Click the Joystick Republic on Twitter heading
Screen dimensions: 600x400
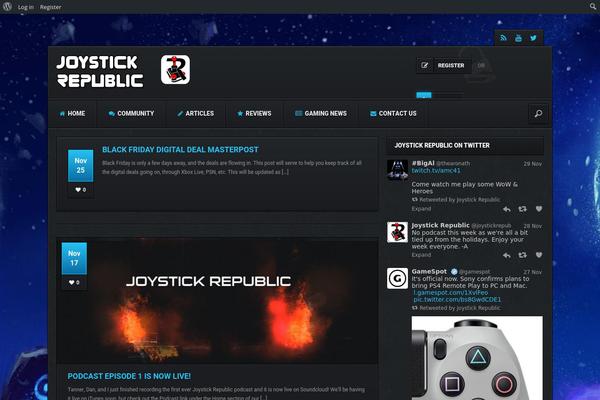[x=442, y=145]
